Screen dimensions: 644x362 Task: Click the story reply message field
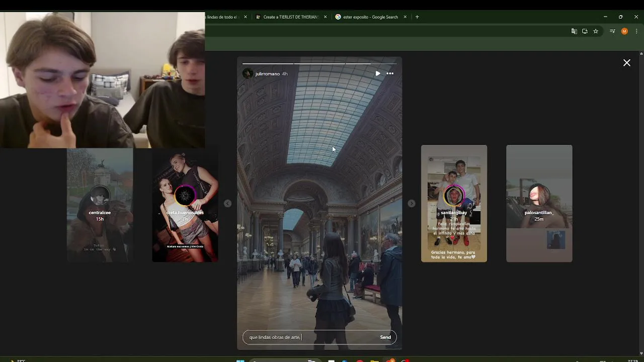[x=311, y=337]
